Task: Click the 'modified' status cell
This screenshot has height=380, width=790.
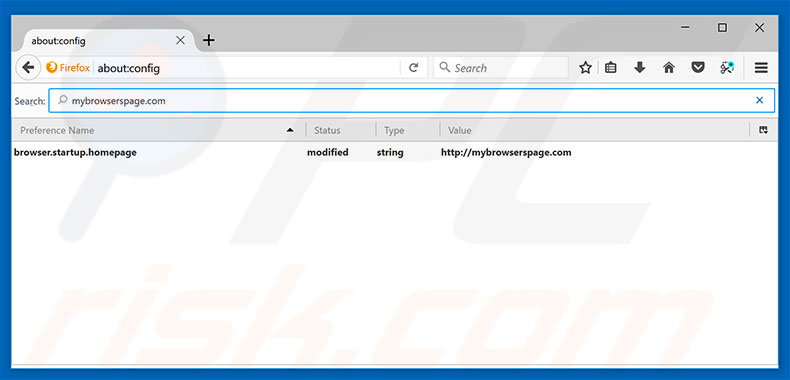Action: [x=327, y=152]
